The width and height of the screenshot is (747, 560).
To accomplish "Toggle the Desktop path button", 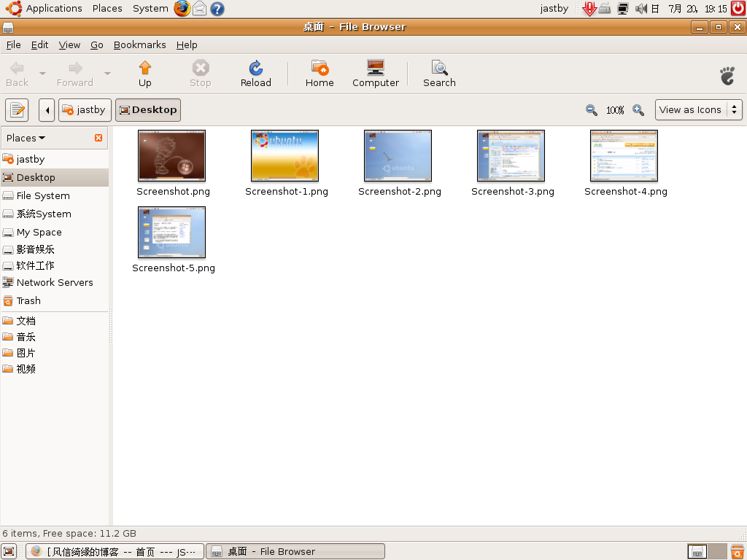I will [148, 110].
